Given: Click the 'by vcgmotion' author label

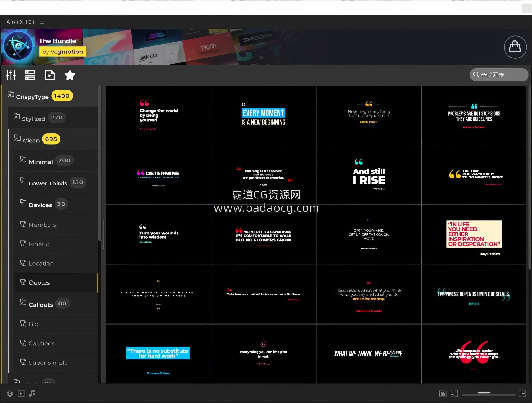Looking at the screenshot, I should pyautogui.click(x=63, y=52).
